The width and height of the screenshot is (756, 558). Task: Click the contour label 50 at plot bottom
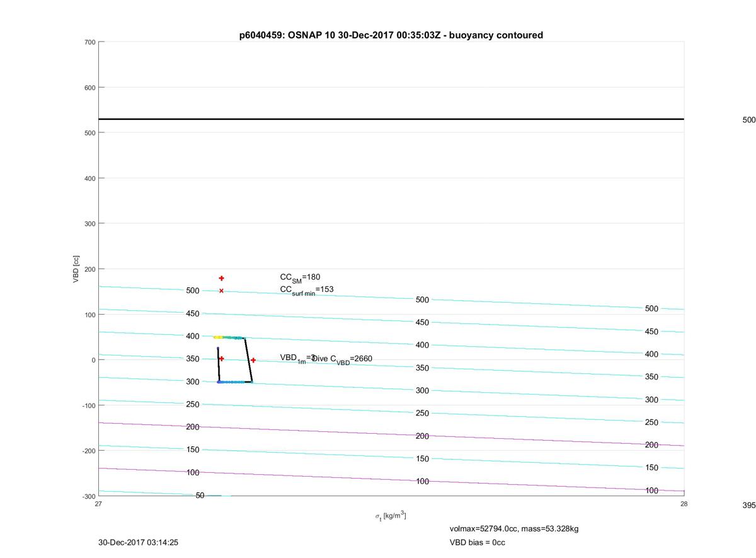[200, 496]
